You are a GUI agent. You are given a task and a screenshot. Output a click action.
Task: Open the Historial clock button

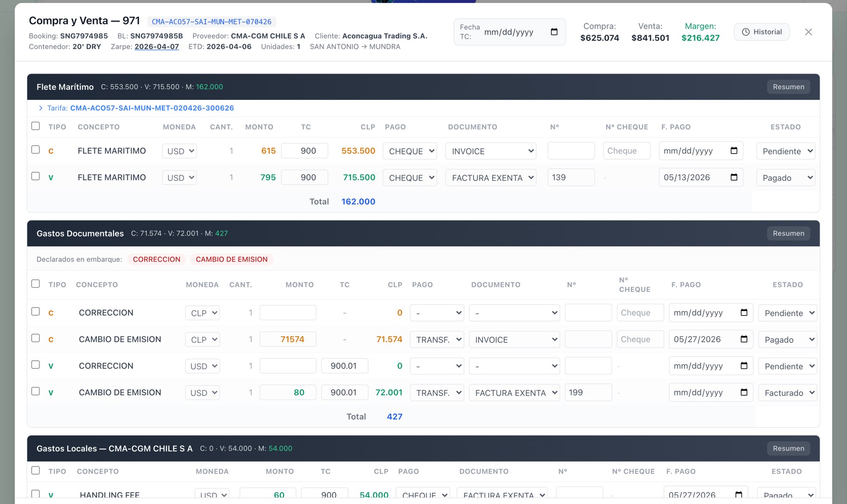761,32
